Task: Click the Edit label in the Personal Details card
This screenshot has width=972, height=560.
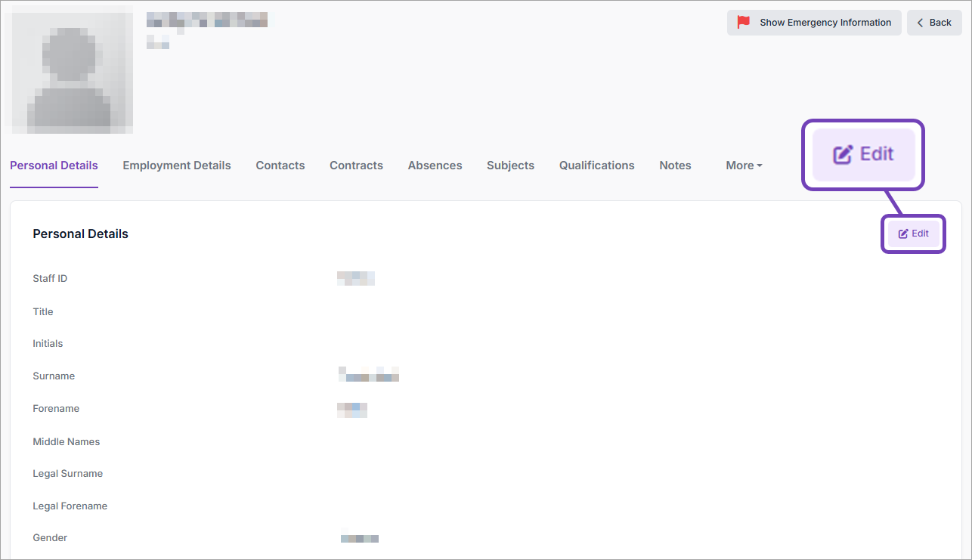Action: tap(920, 234)
